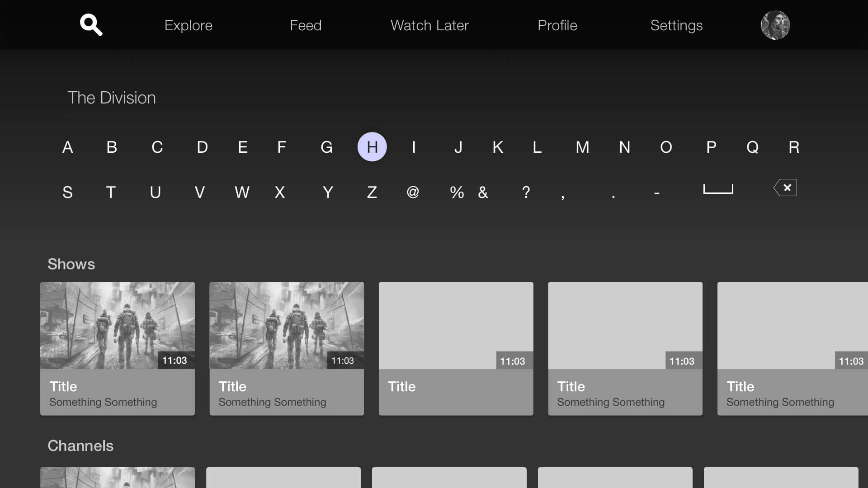Viewport: 868px width, 488px height.
Task: Hit the space bar key icon
Action: click(718, 189)
